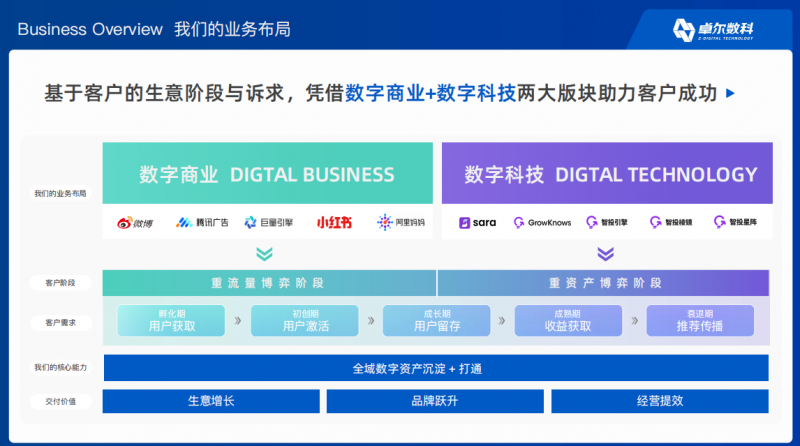Click the 我们的业务布局 row label pill
The height and width of the screenshot is (446, 800).
(x=60, y=193)
